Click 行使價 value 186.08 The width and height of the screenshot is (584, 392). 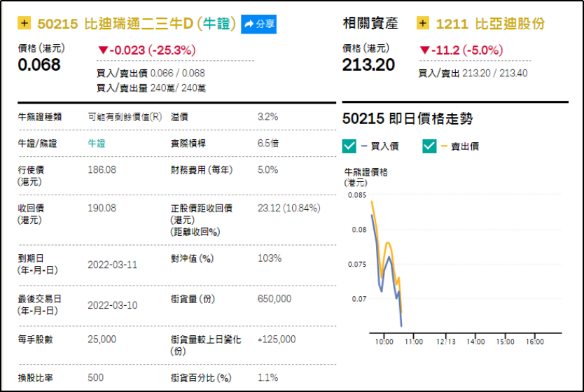(102, 170)
